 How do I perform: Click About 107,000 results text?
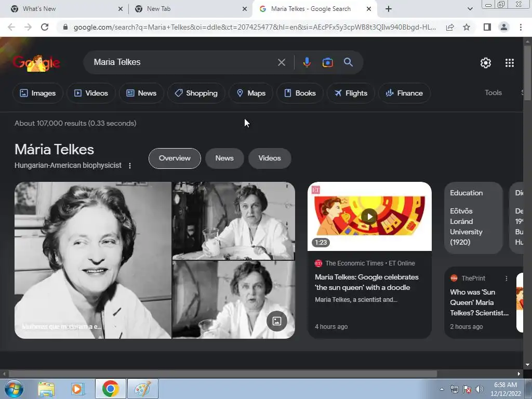75,123
